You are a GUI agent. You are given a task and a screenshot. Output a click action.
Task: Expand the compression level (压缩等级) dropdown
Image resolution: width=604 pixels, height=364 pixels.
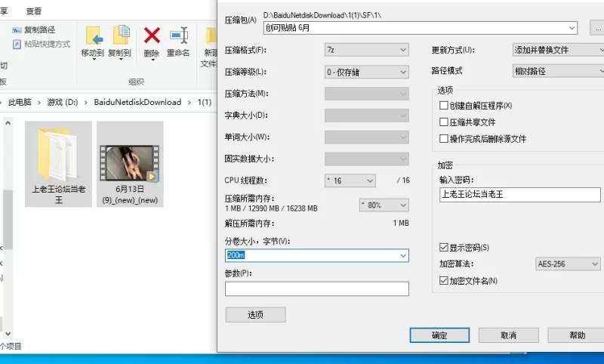[x=367, y=72]
